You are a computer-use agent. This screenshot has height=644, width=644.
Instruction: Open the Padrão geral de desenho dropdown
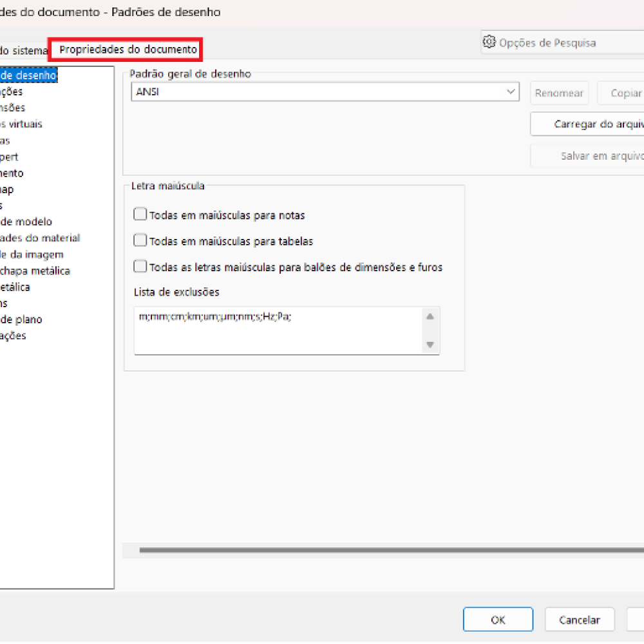click(512, 92)
